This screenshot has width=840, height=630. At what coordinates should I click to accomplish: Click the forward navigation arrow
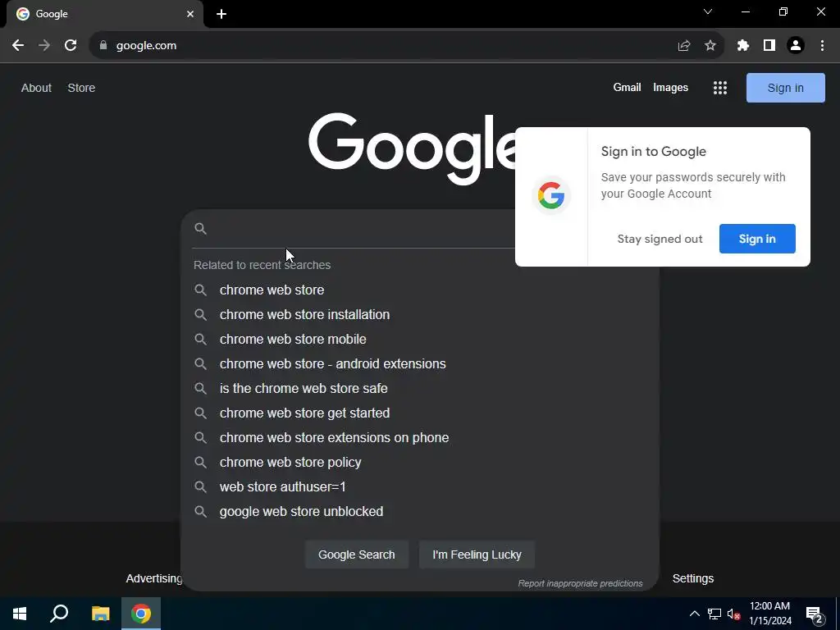tap(44, 46)
